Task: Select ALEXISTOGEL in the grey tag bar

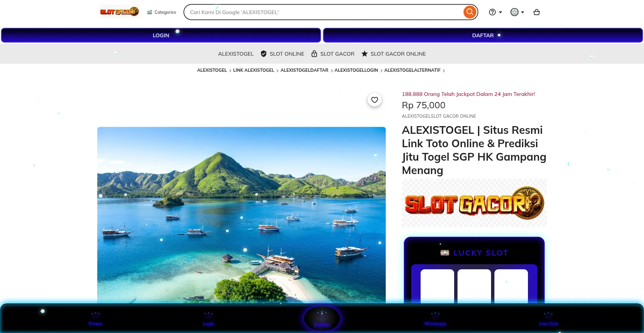Action: click(236, 54)
